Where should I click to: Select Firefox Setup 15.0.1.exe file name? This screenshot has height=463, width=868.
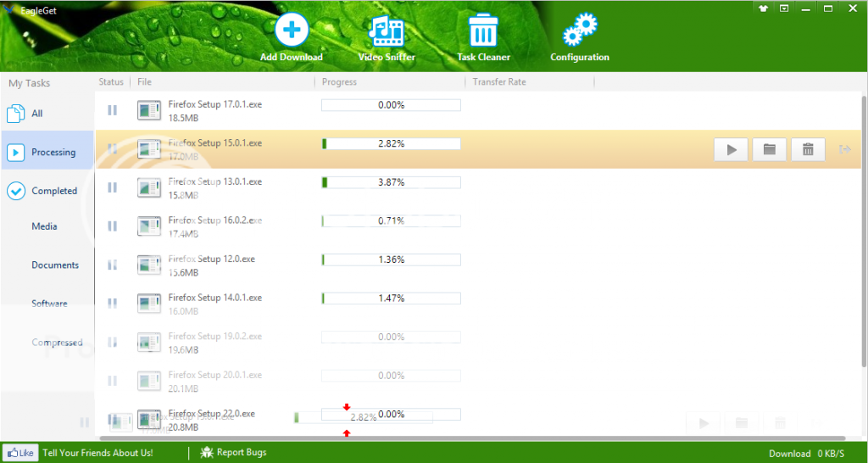[214, 143]
